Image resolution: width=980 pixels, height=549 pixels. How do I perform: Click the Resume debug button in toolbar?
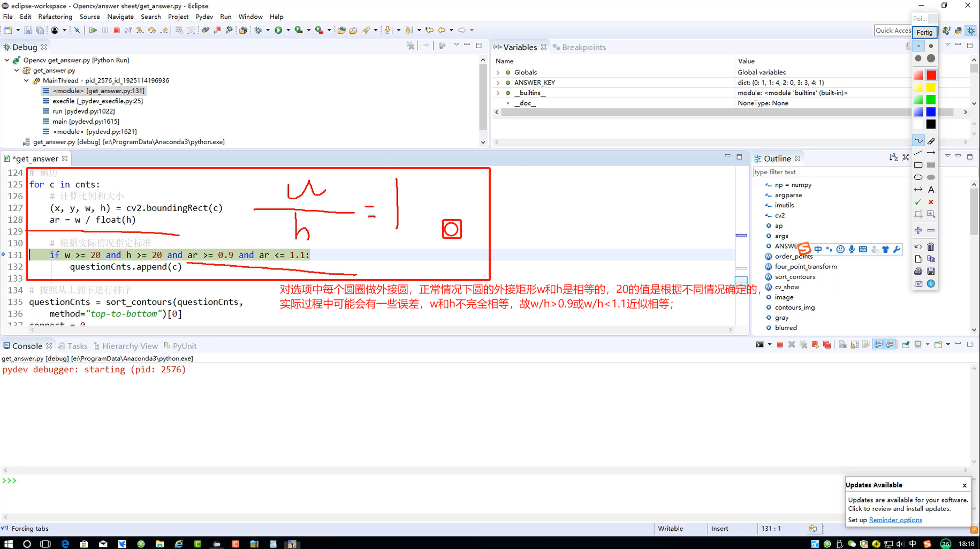click(x=93, y=31)
